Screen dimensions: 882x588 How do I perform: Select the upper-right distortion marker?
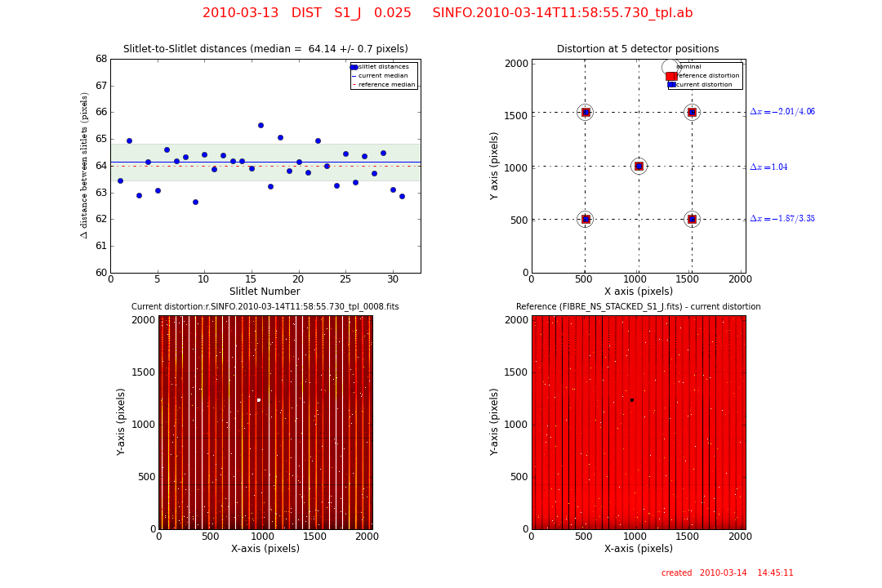[x=692, y=112]
